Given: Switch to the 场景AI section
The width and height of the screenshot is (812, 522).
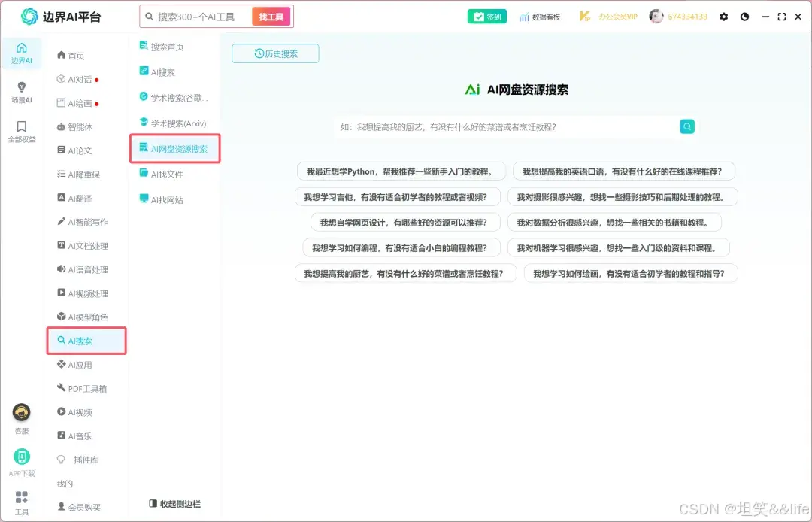Looking at the screenshot, I should click(21, 89).
